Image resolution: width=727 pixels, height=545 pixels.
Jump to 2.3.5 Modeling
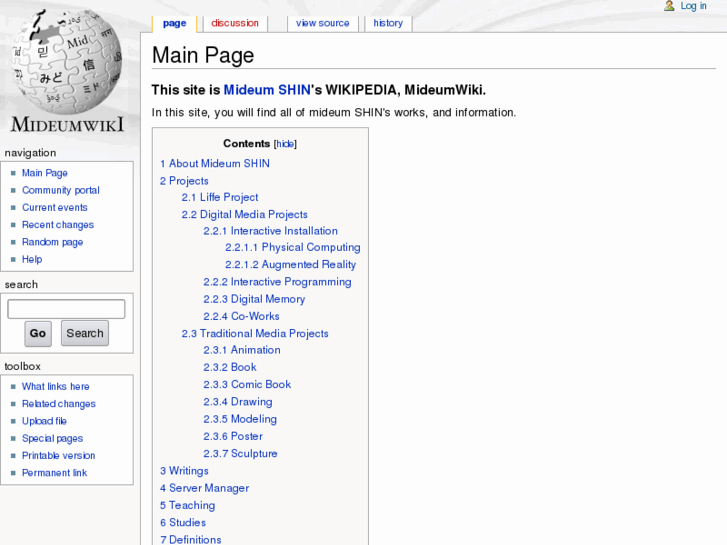click(x=240, y=419)
